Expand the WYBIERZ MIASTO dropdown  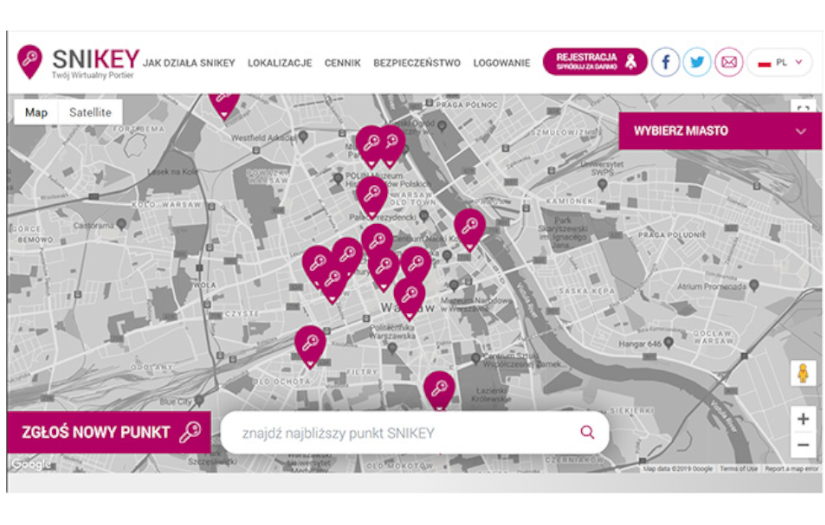[720, 131]
